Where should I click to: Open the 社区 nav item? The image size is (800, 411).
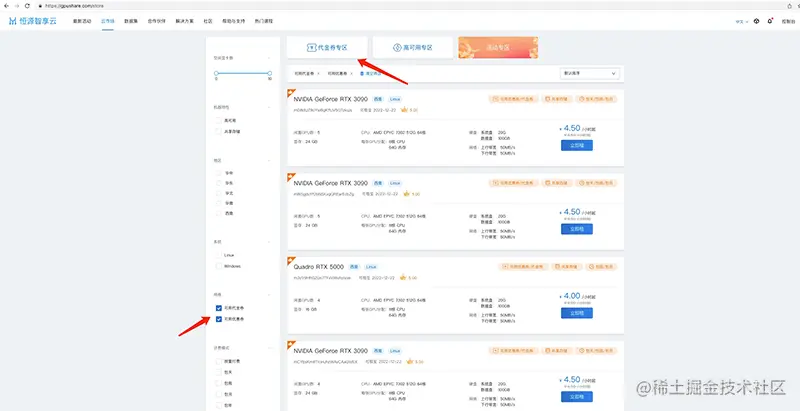[208, 21]
